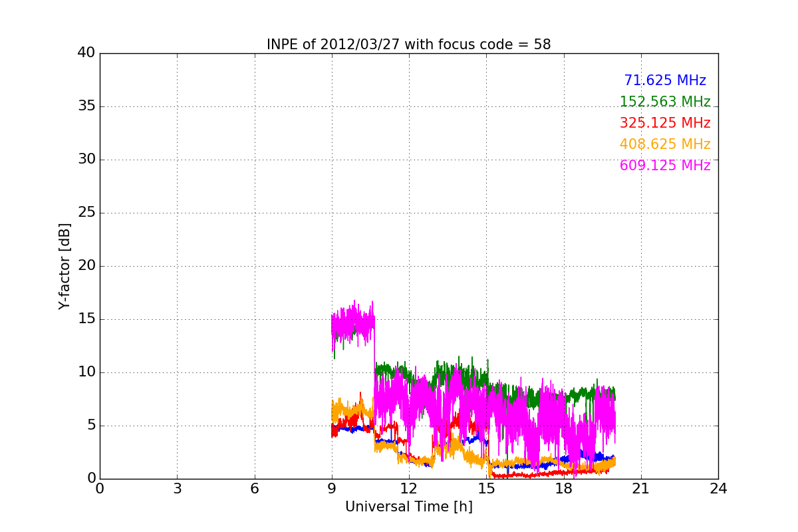Click the 'Universal Time [h]' axis label

[x=408, y=507]
